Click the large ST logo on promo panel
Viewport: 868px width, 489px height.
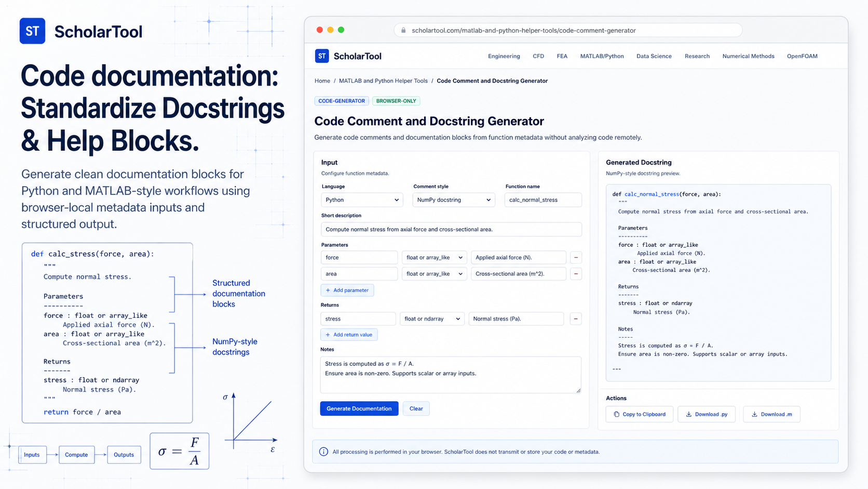point(32,31)
